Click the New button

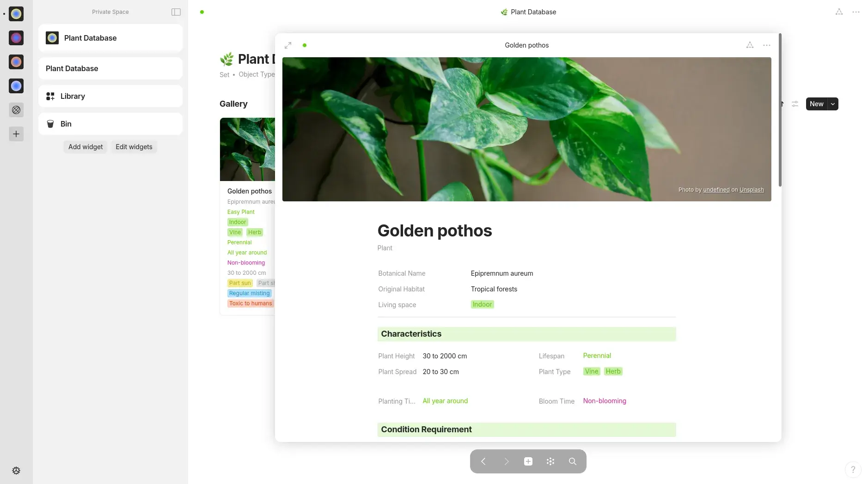pyautogui.click(x=816, y=104)
